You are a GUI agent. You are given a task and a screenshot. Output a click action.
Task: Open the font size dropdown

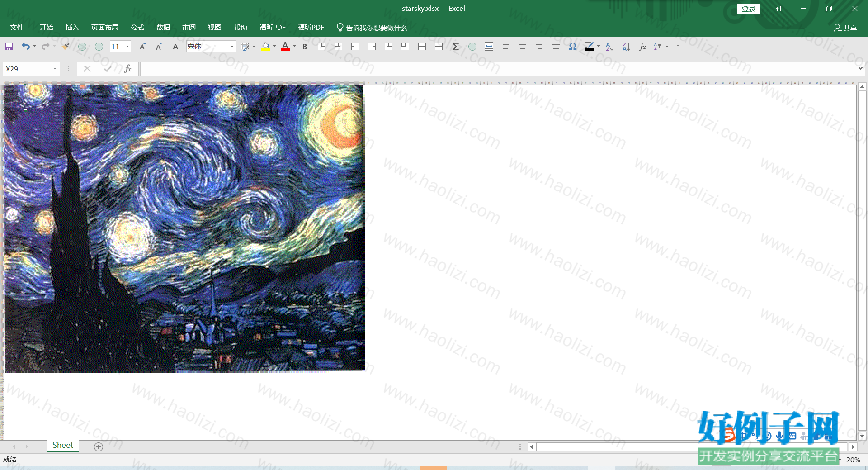point(127,46)
